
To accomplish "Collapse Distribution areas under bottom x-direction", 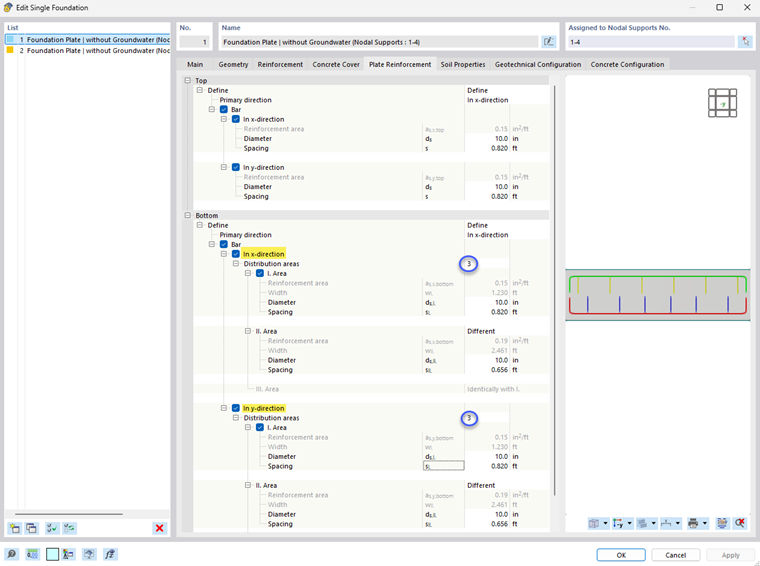I will (236, 264).
